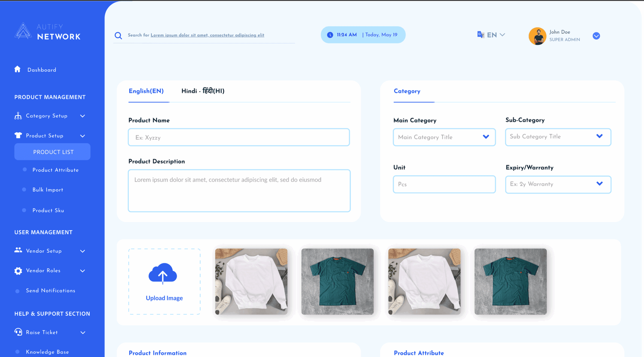Click the Category Setup hierarchy icon
Viewport: 644px width, 357px height.
(18, 116)
